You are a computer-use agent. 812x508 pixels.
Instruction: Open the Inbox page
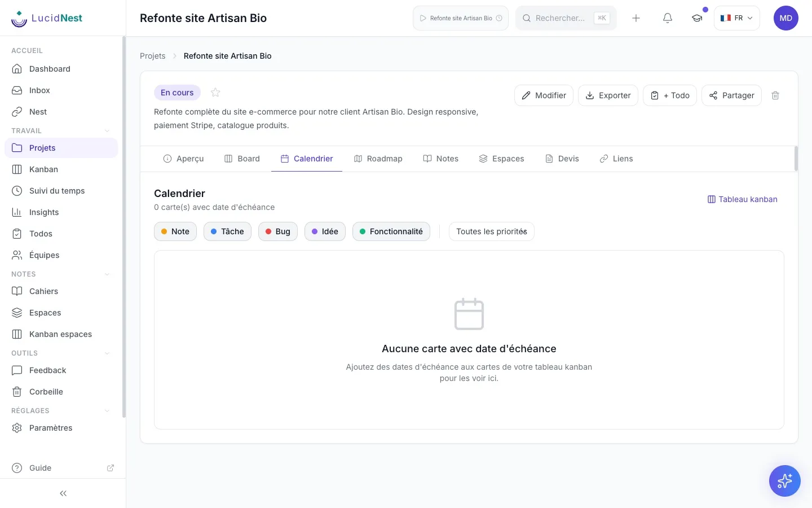[x=61, y=90]
